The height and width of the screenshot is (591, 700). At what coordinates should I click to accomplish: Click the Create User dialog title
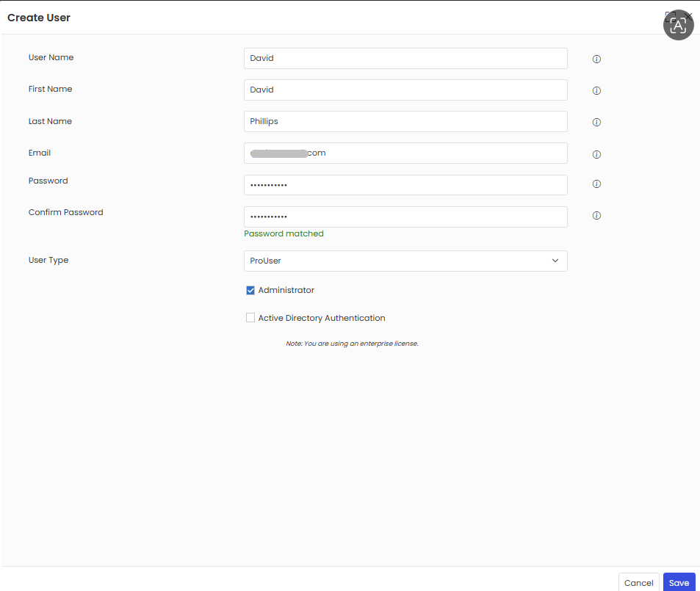pyautogui.click(x=39, y=18)
